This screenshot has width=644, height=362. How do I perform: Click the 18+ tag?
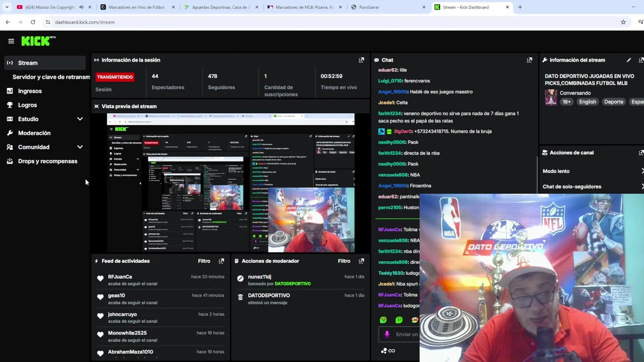(567, 102)
